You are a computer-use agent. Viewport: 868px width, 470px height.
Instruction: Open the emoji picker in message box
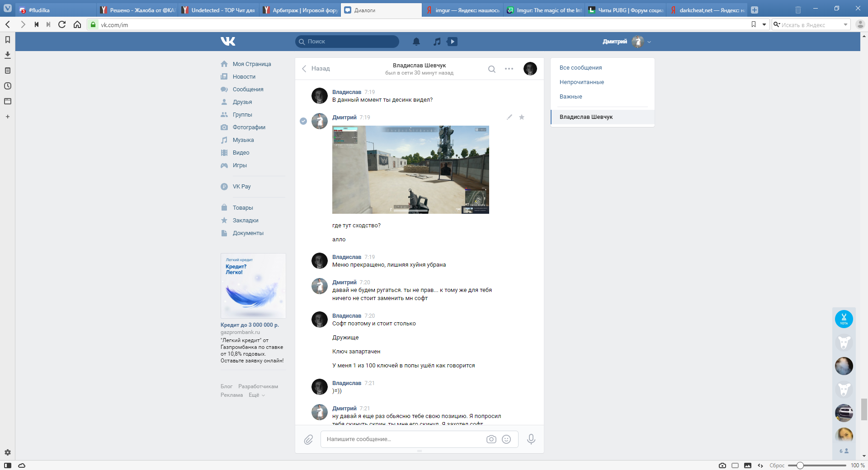506,439
